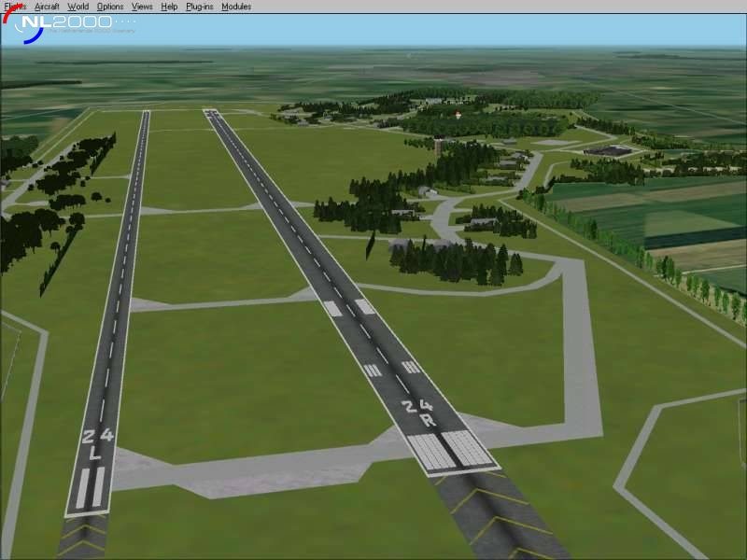Select the Help menu
The image size is (747, 560).
pyautogui.click(x=169, y=7)
